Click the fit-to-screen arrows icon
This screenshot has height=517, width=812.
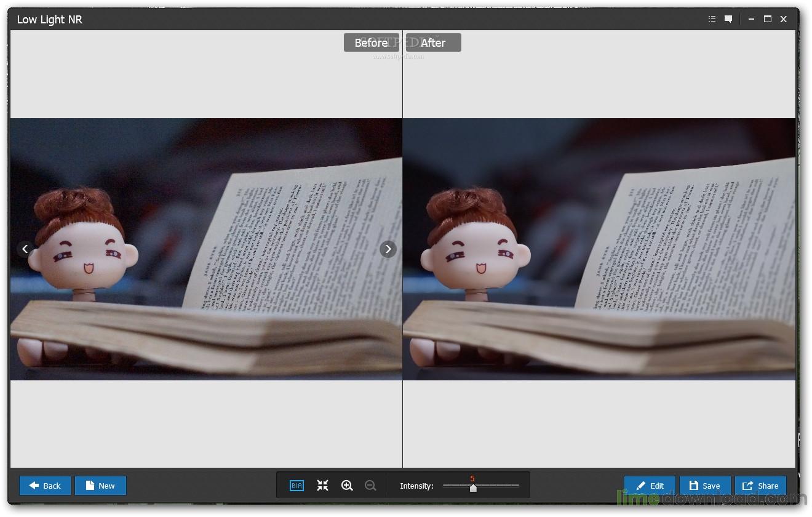(322, 486)
